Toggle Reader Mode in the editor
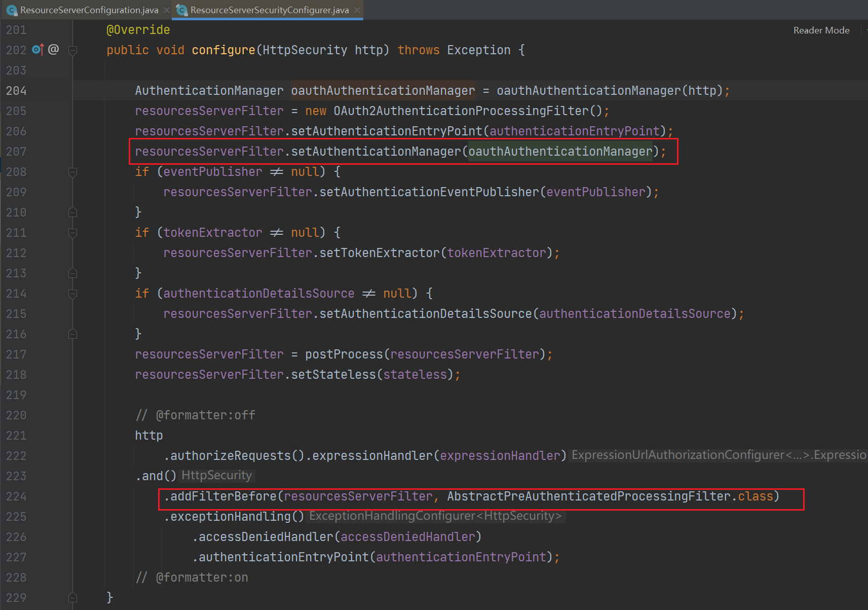The width and height of the screenshot is (868, 610). click(821, 30)
